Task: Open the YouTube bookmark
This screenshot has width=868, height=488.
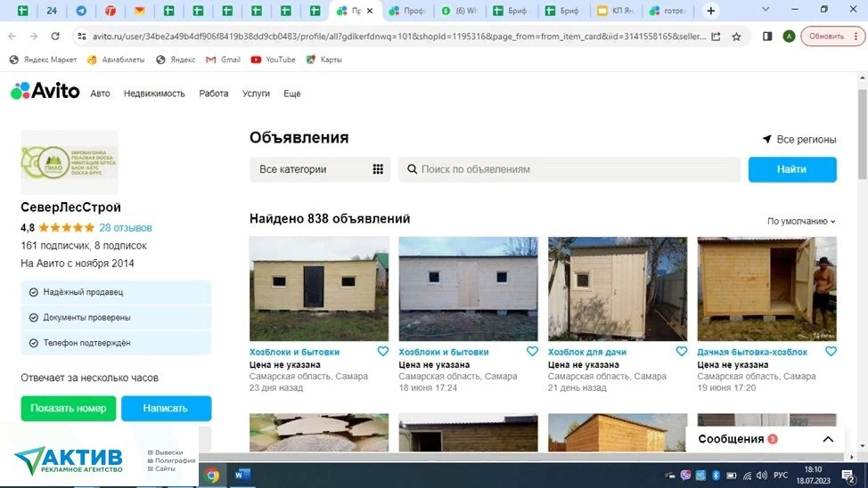Action: point(273,60)
